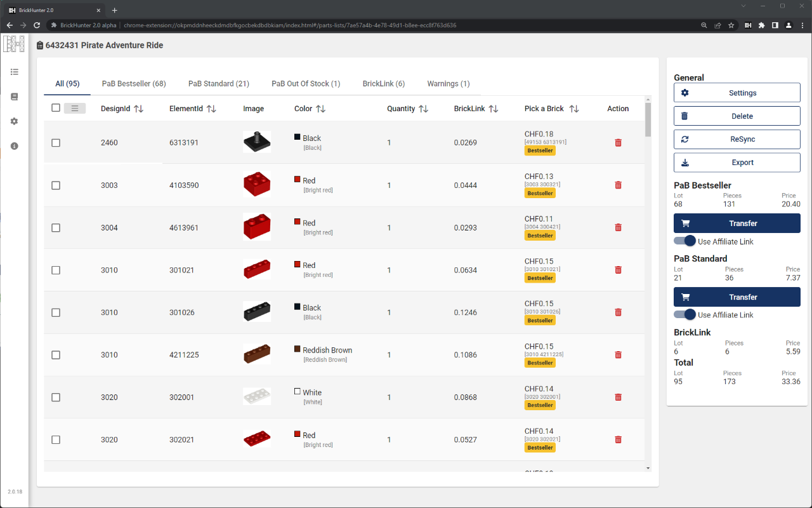
Task: Click the info icon in left sidebar
Action: (x=15, y=146)
